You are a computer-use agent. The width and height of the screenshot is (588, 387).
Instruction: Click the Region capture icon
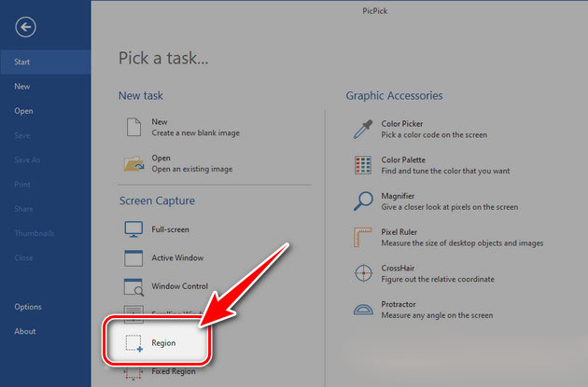(133, 343)
